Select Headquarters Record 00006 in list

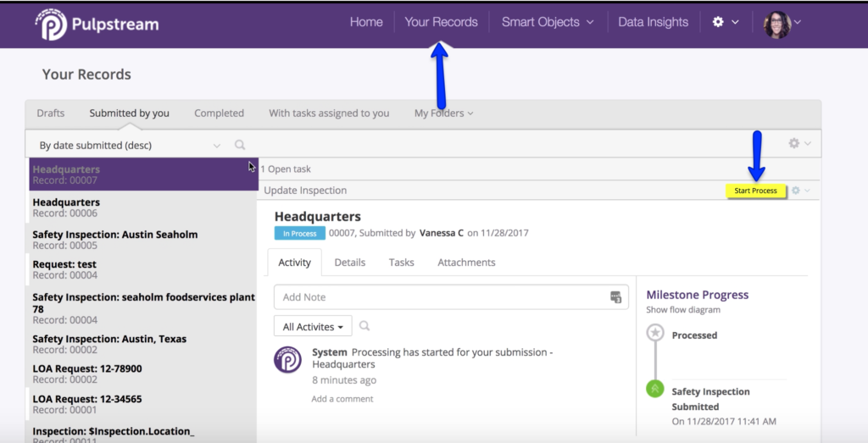[143, 208]
